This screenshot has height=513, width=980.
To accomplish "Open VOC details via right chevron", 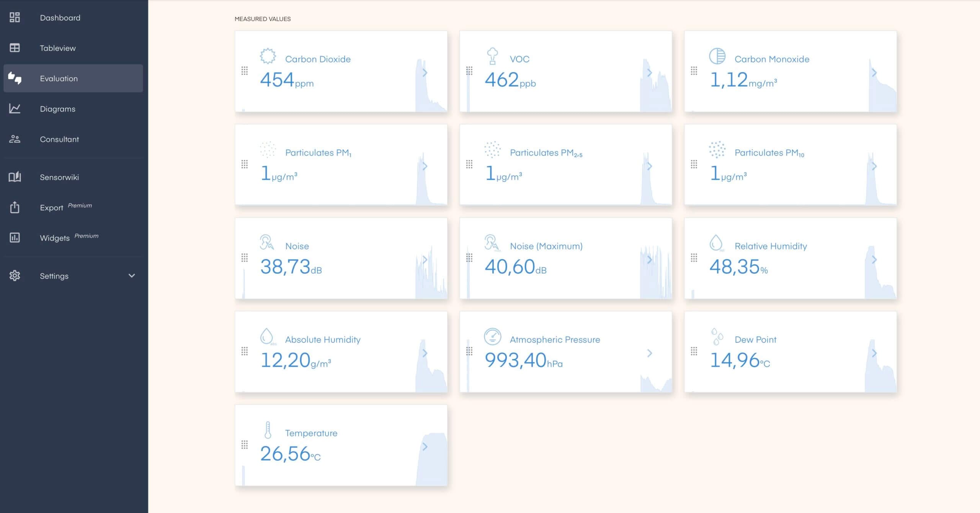I will pos(649,73).
